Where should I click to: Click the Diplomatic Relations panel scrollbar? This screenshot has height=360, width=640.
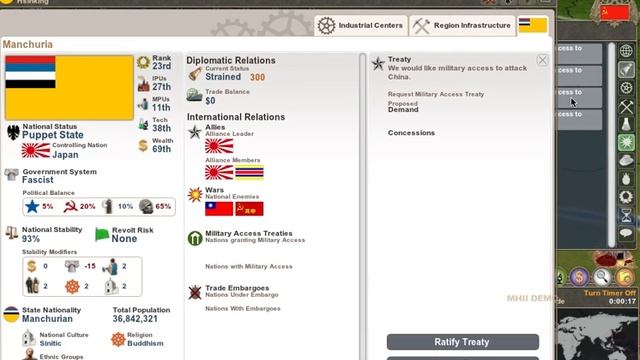[x=362, y=206]
